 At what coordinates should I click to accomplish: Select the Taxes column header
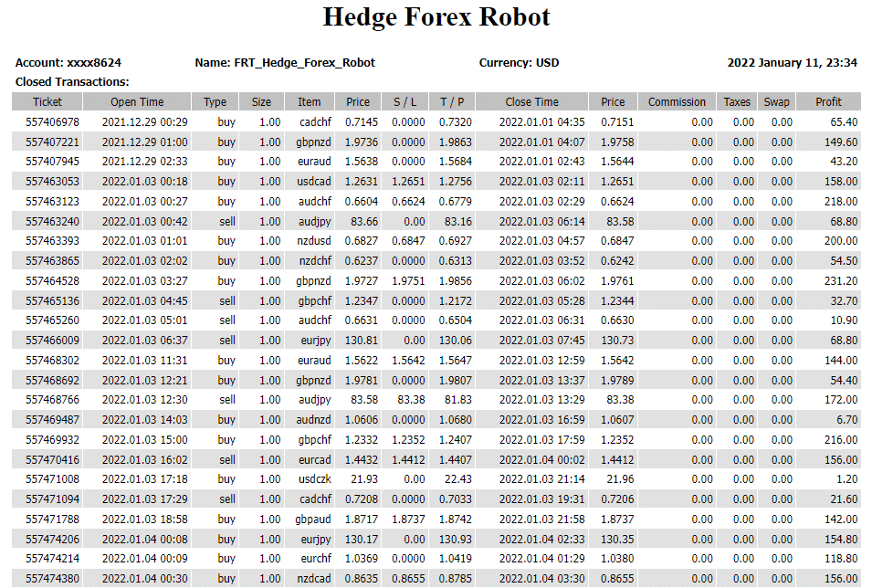tap(737, 101)
